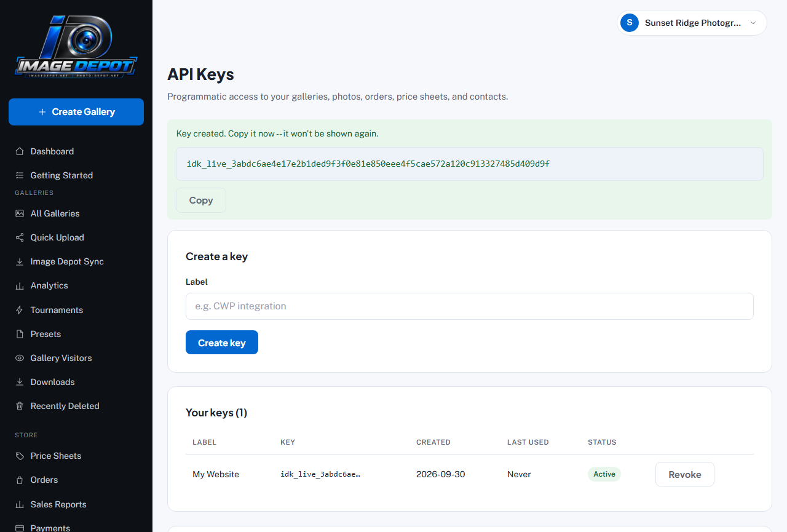Click the Image Depot logo
This screenshot has width=787, height=532.
[76, 47]
